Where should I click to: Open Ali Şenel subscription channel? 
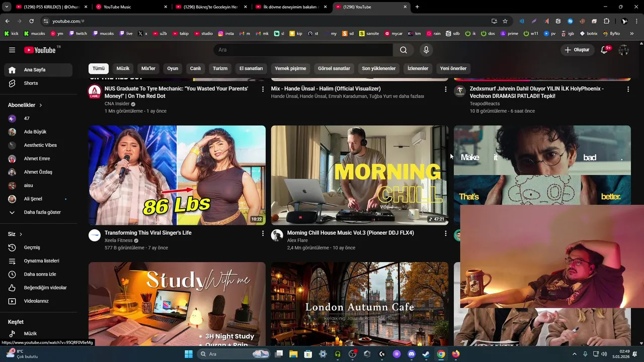click(38, 199)
